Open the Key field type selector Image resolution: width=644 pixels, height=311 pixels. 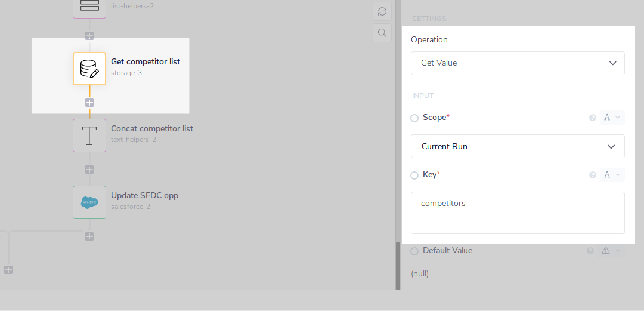pyautogui.click(x=612, y=175)
